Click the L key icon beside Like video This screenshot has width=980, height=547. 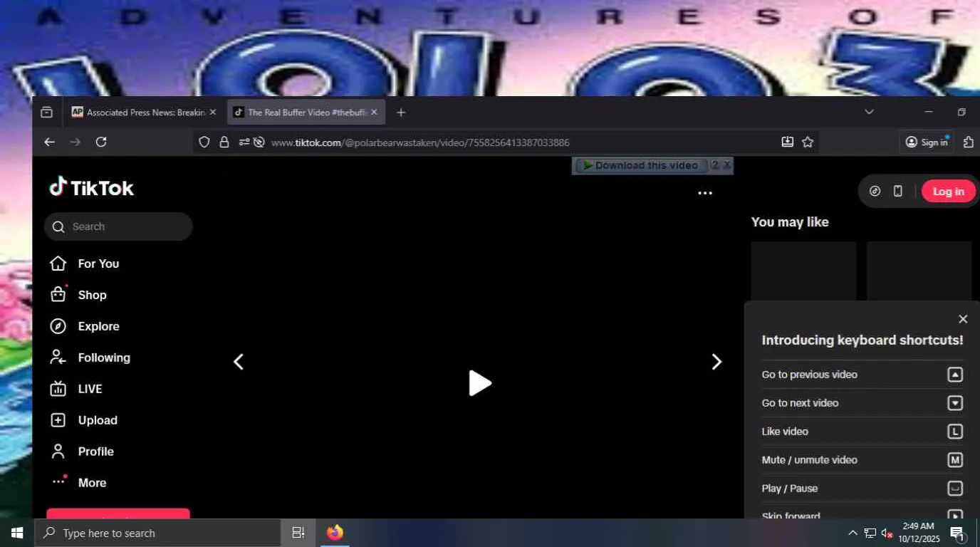coord(955,432)
